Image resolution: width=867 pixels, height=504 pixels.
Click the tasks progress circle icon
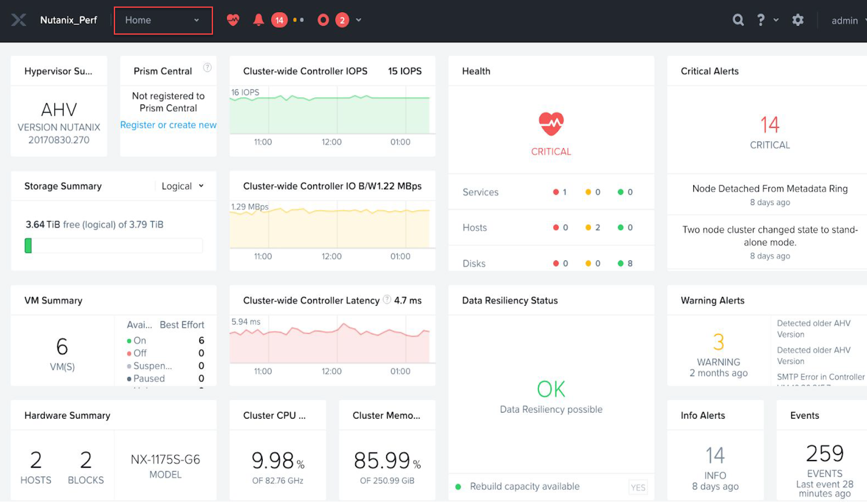coord(323,20)
